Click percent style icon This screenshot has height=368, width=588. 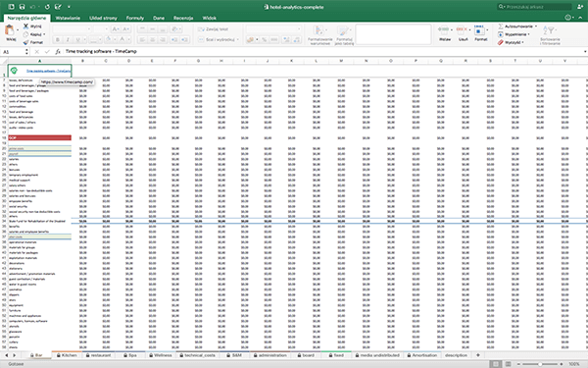(265, 39)
